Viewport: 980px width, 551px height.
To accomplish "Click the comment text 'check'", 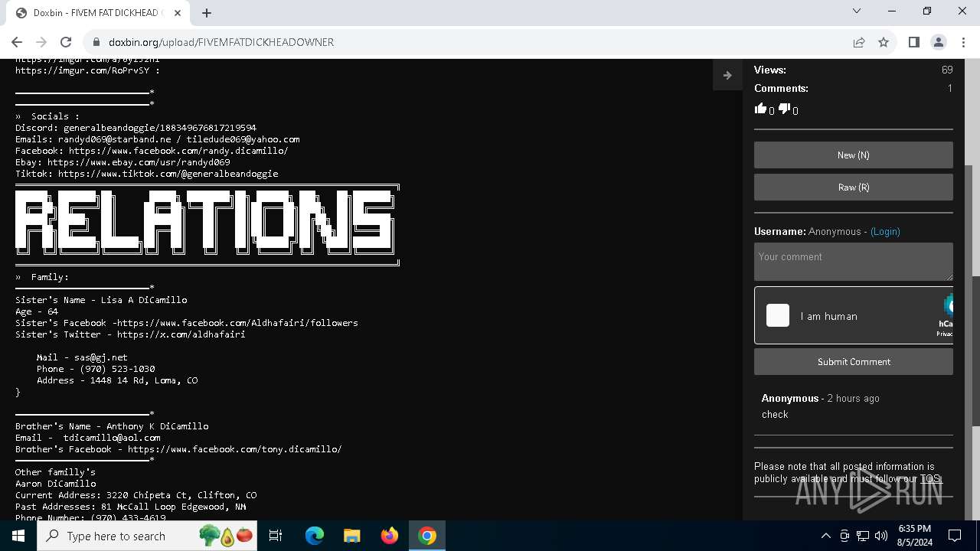I will click(x=775, y=414).
